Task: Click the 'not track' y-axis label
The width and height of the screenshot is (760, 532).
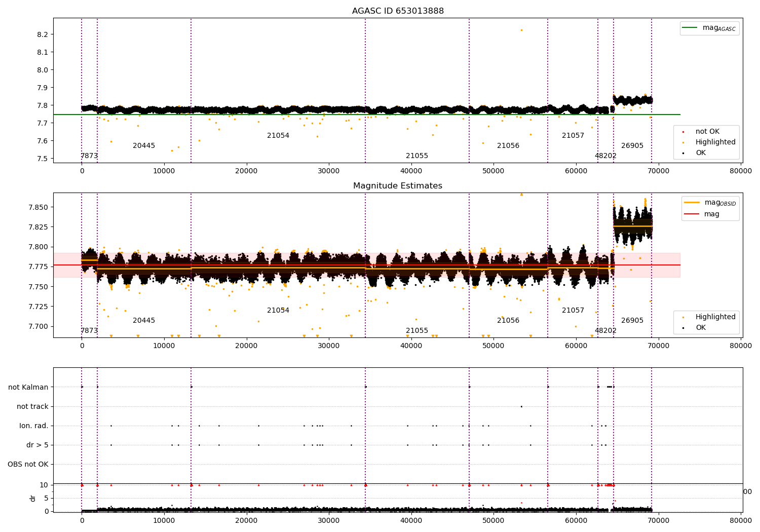Action: [32, 406]
